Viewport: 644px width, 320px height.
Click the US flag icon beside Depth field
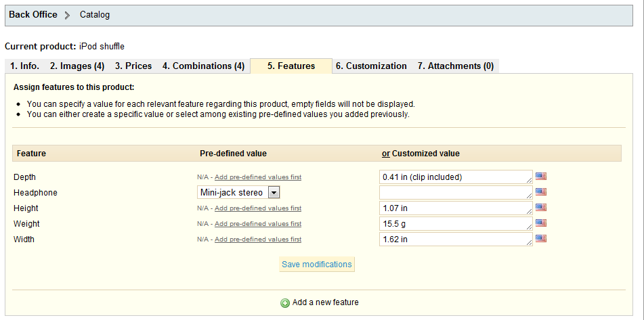541,177
